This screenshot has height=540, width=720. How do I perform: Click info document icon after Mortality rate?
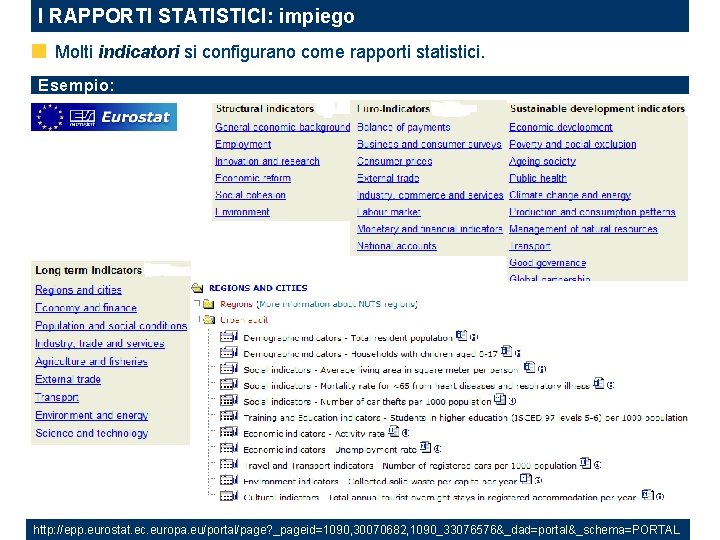(x=598, y=383)
